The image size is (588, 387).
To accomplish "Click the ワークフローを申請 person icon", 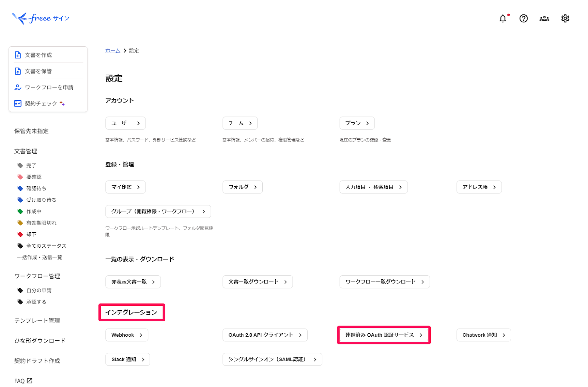I will click(x=18, y=87).
